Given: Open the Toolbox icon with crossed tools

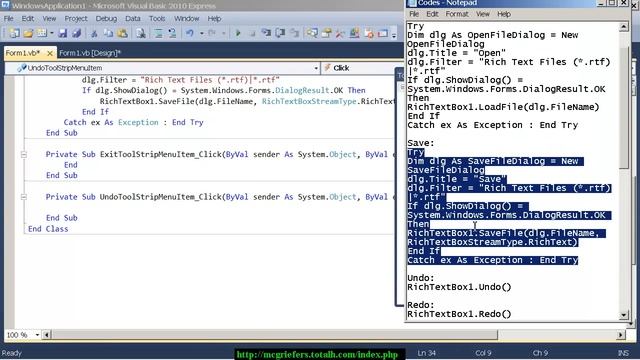Looking at the screenshot, I should coord(340,33).
